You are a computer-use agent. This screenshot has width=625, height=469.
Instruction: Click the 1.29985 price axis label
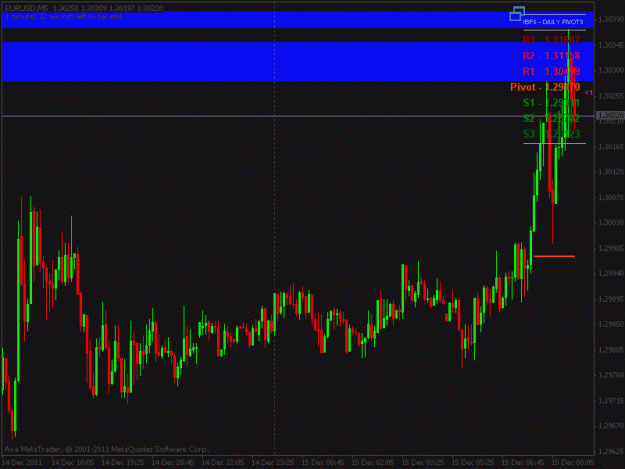[x=611, y=248]
